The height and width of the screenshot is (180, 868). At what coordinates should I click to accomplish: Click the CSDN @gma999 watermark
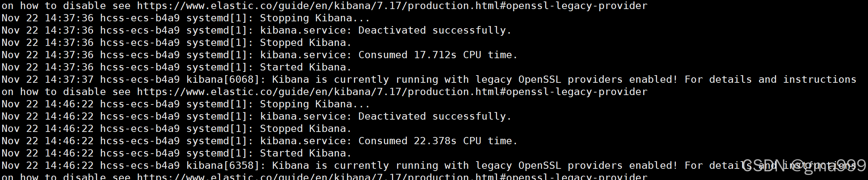[804, 167]
